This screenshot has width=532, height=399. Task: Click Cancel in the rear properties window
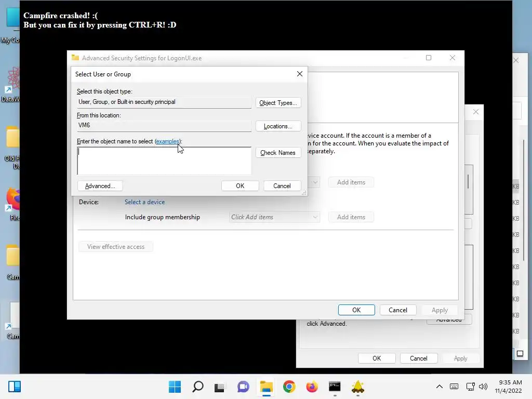tap(419, 358)
